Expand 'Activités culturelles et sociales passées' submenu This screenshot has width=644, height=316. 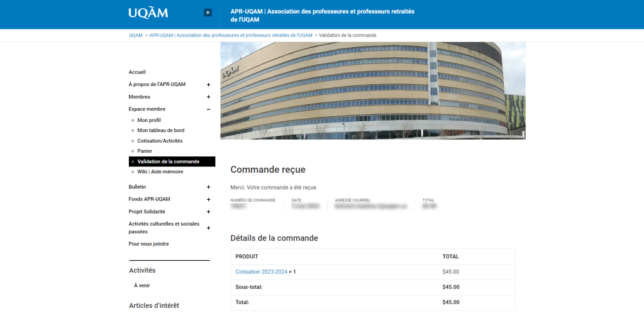pyautogui.click(x=208, y=228)
